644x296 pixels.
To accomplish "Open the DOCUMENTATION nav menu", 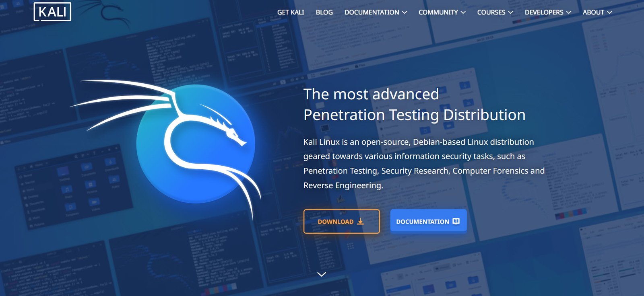I will pos(376,12).
